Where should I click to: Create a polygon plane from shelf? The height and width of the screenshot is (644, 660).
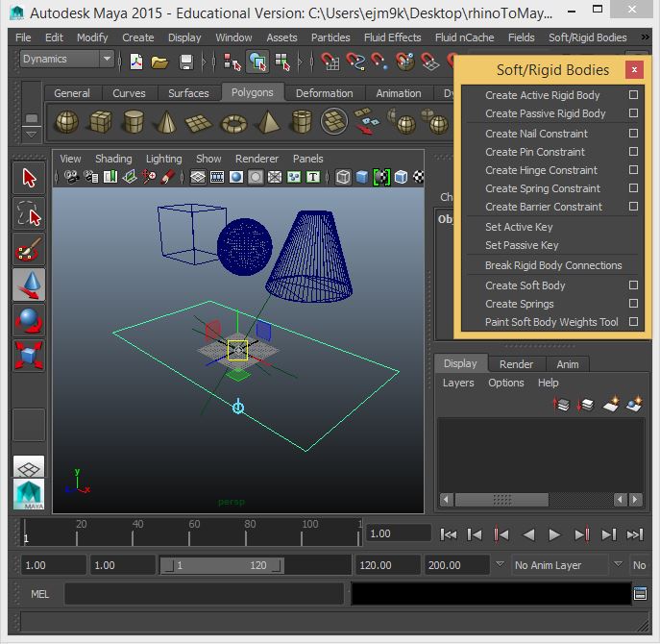point(198,123)
